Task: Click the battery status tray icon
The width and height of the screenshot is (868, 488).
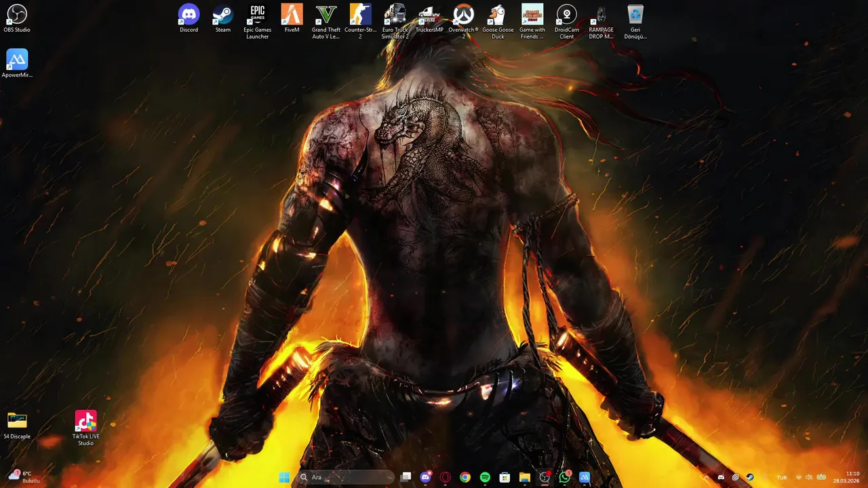Action: (821, 477)
